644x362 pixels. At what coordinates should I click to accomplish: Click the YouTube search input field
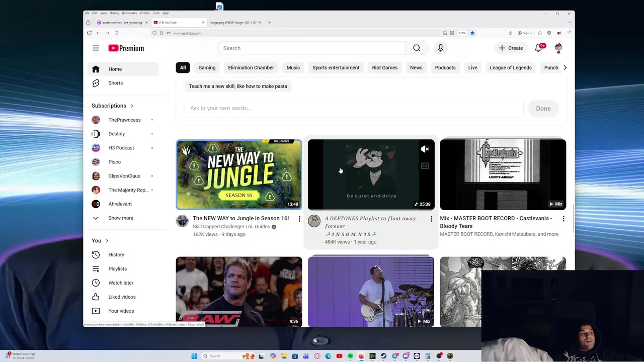click(312, 48)
